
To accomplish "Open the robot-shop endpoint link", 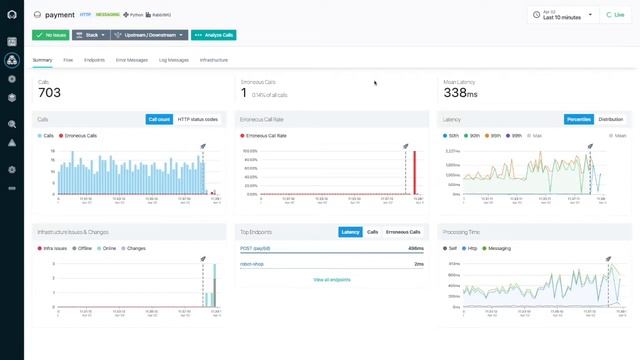I will pyautogui.click(x=252, y=264).
